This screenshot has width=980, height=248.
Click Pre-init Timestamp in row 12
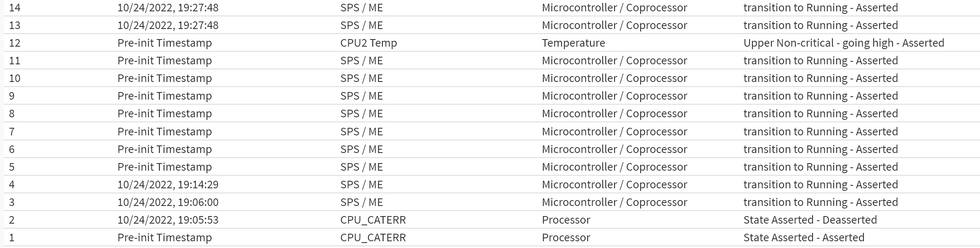click(x=164, y=43)
